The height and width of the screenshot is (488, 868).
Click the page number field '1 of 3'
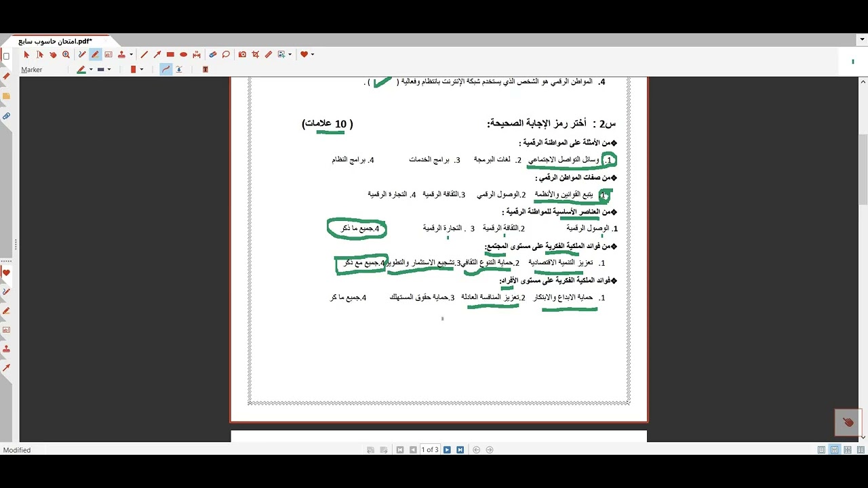click(430, 450)
